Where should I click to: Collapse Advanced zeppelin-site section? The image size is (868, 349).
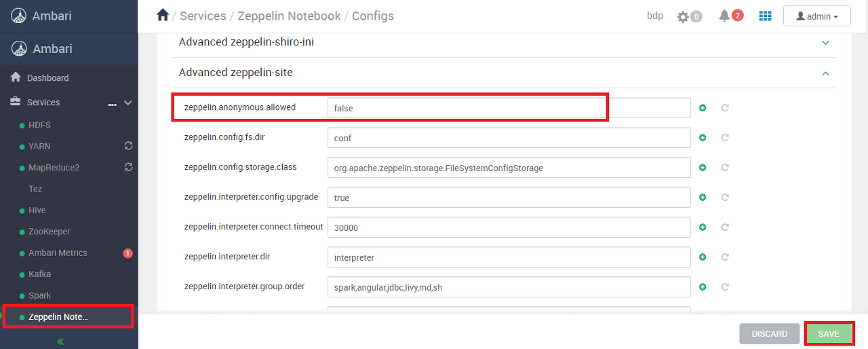tap(825, 73)
